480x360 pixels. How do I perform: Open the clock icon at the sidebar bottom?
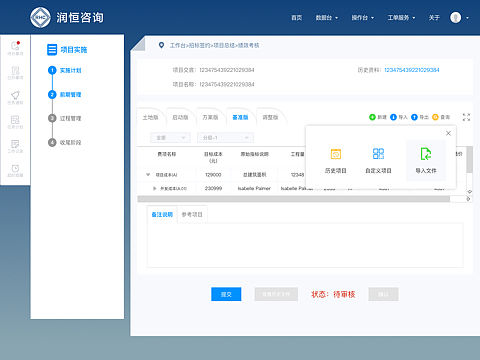coord(15,168)
